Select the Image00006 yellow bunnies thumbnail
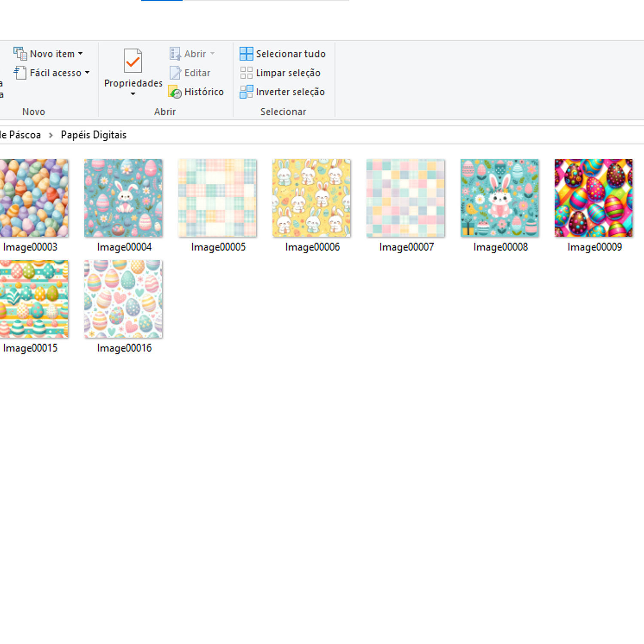Image resolution: width=644 pixels, height=644 pixels. (311, 198)
